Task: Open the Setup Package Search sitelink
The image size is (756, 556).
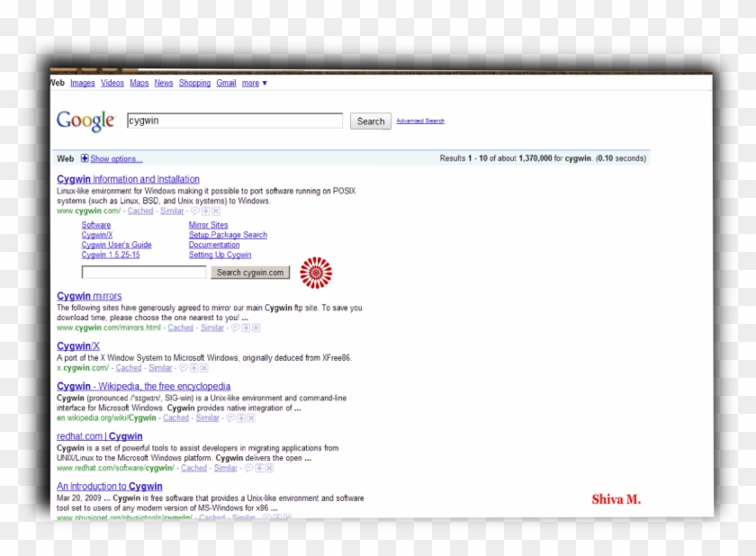Action: (228, 235)
